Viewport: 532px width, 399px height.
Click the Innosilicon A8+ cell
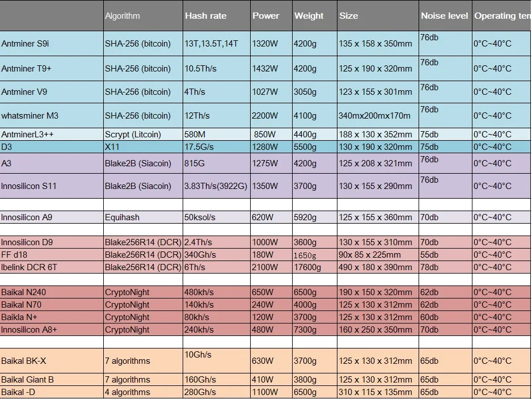(52, 330)
